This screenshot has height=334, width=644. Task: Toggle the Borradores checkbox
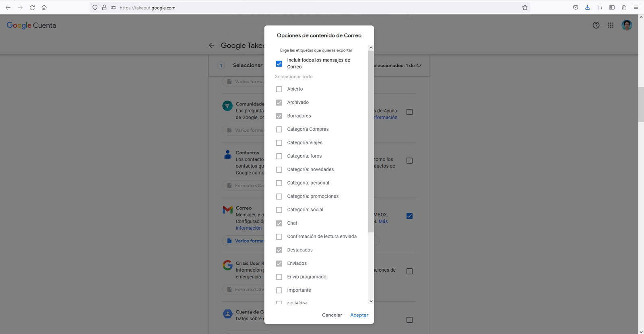(279, 116)
